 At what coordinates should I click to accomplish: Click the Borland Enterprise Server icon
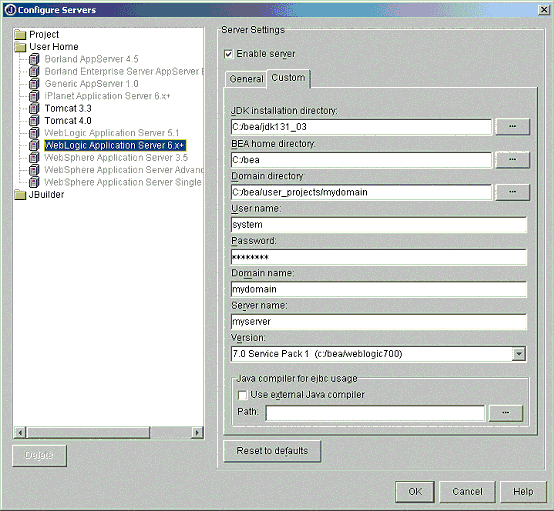pyautogui.click(x=34, y=71)
